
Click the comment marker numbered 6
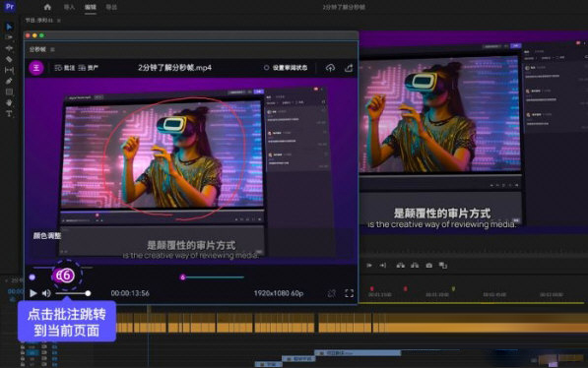click(67, 276)
